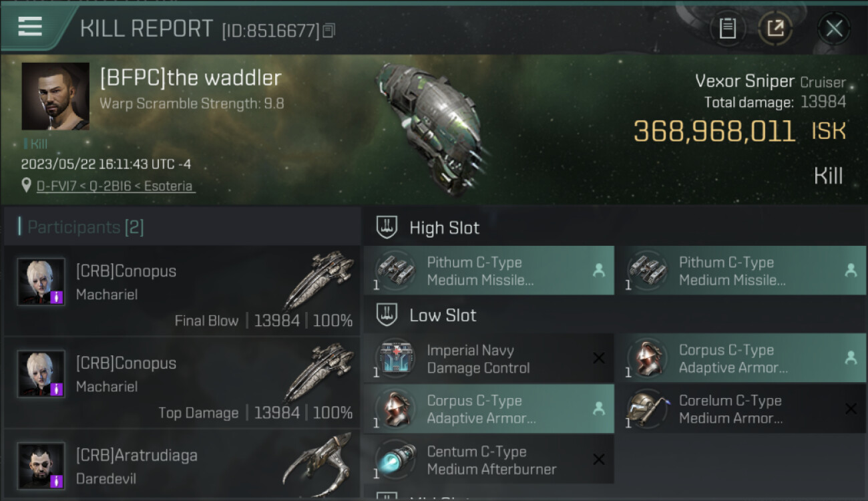
Task: Open the Final Blow Conopus Machariel entry
Action: [x=182, y=291]
